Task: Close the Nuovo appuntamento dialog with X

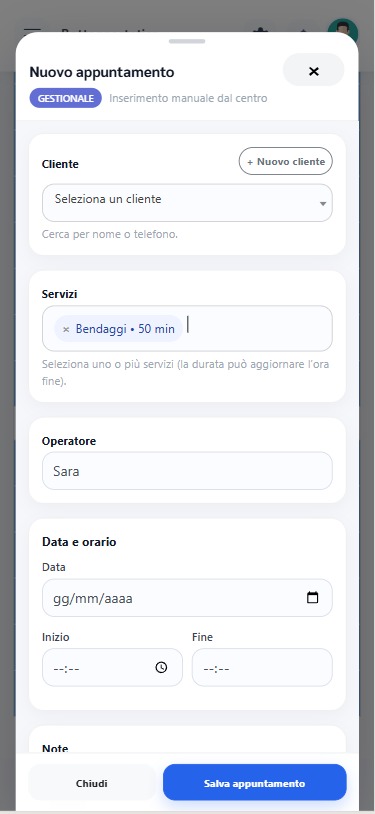Action: [x=313, y=71]
